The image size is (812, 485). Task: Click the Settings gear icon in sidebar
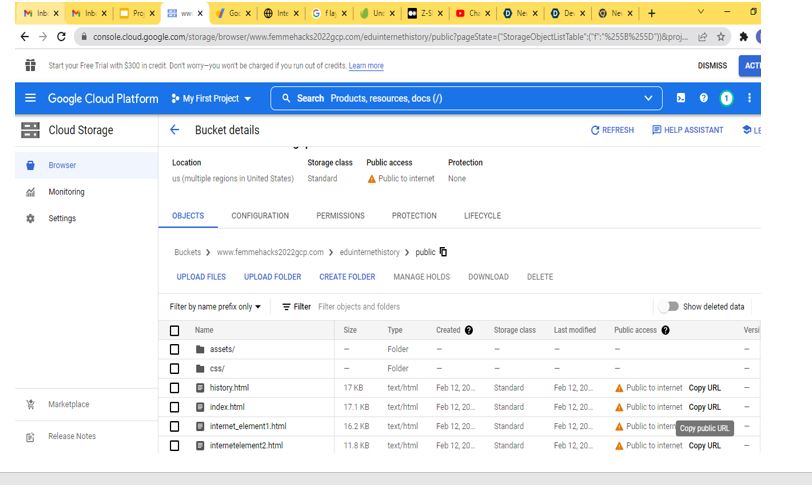pyautogui.click(x=31, y=218)
